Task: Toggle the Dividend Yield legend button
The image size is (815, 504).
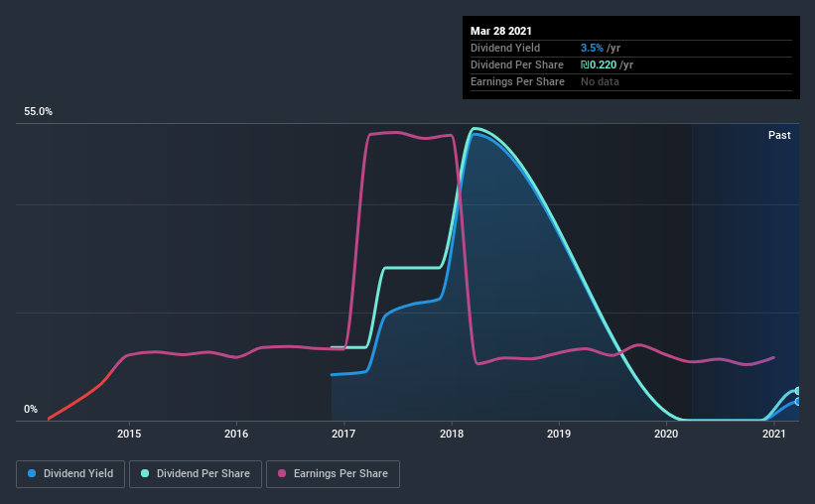Action: (x=70, y=474)
